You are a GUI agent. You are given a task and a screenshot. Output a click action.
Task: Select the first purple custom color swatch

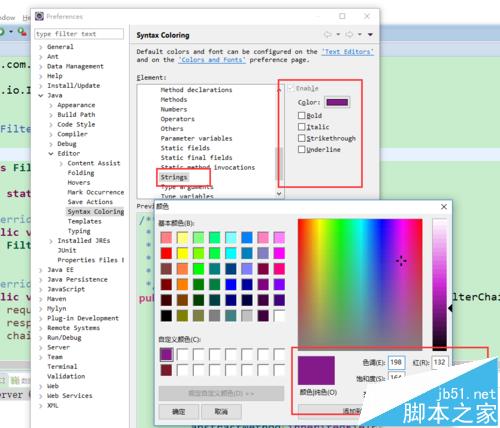click(166, 354)
